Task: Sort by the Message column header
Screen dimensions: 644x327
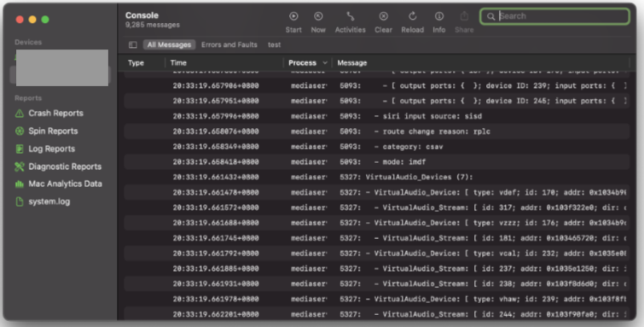Action: tap(352, 63)
